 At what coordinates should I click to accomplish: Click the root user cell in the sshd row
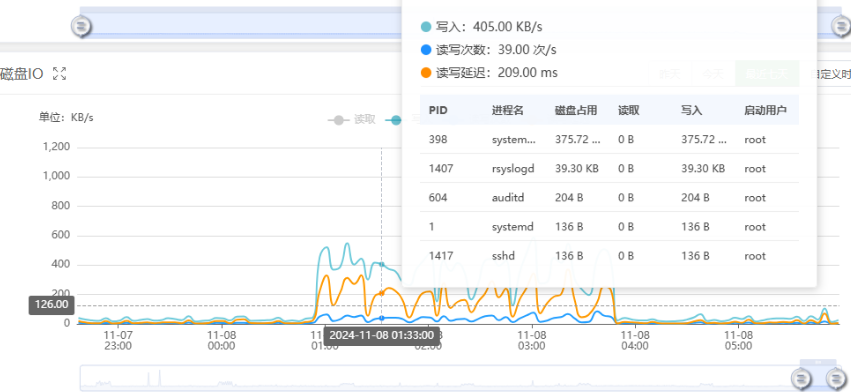tap(755, 256)
